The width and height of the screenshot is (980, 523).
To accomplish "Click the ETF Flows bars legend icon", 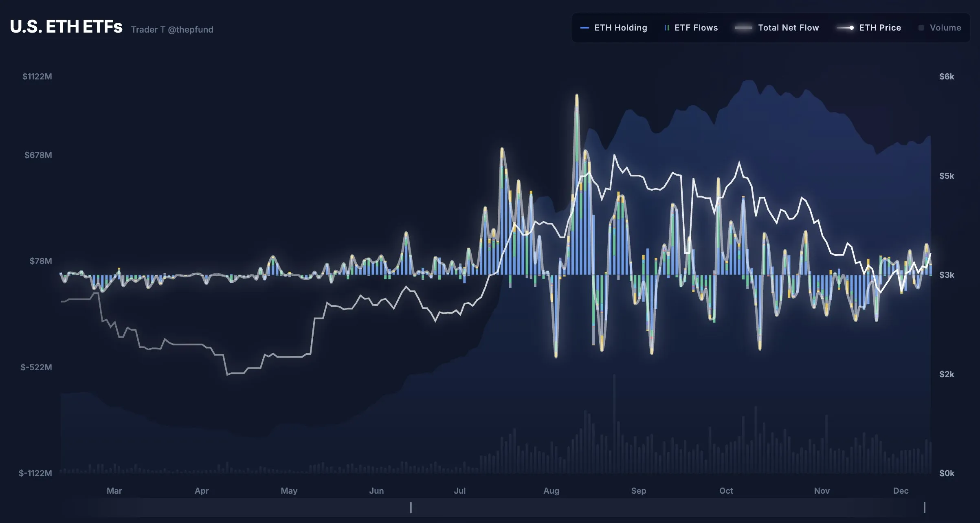I will [667, 28].
